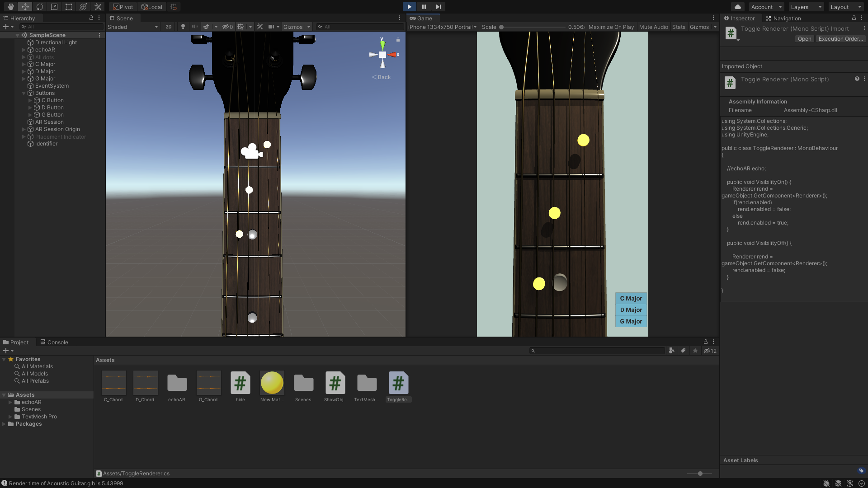This screenshot has width=868, height=488.
Task: Toggle scene audio speaker icon
Action: click(194, 27)
